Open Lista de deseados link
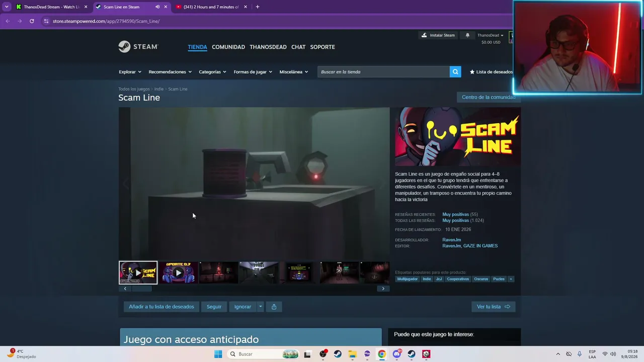 (x=491, y=72)
